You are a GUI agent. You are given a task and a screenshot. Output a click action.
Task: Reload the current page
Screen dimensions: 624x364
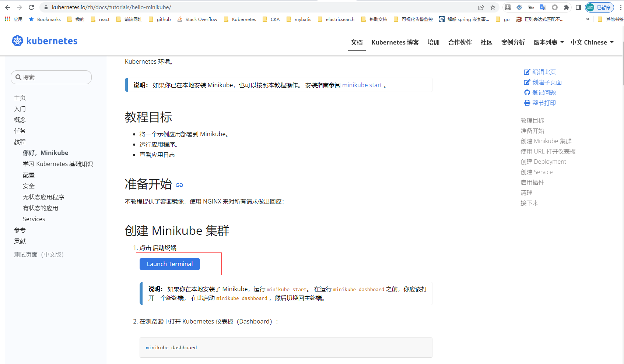[x=31, y=7]
